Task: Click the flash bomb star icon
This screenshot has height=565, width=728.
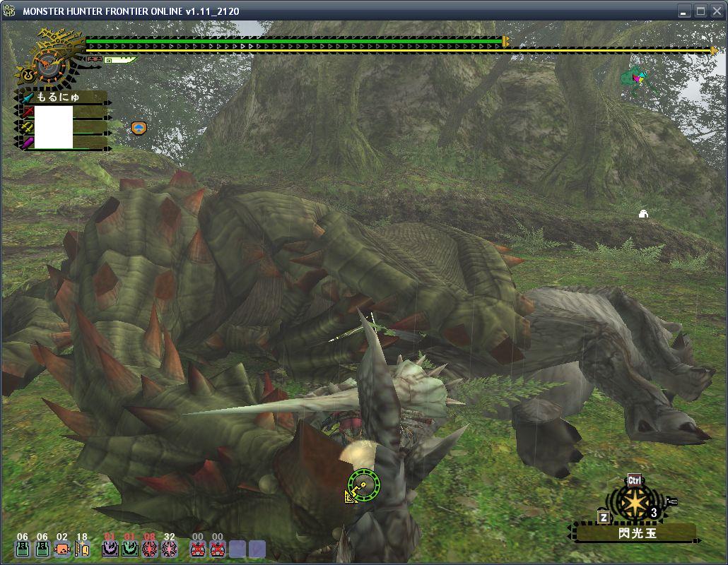Action: 634,504
